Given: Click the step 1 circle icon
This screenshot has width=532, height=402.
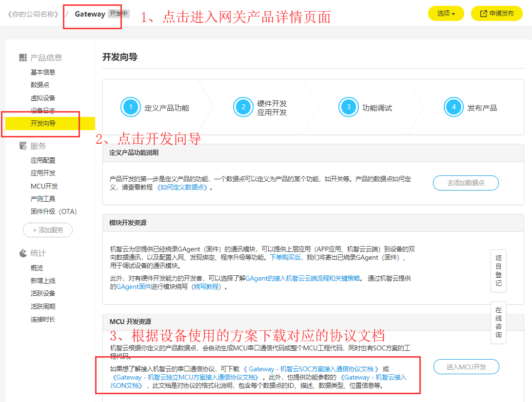Looking at the screenshot, I should click(x=130, y=108).
